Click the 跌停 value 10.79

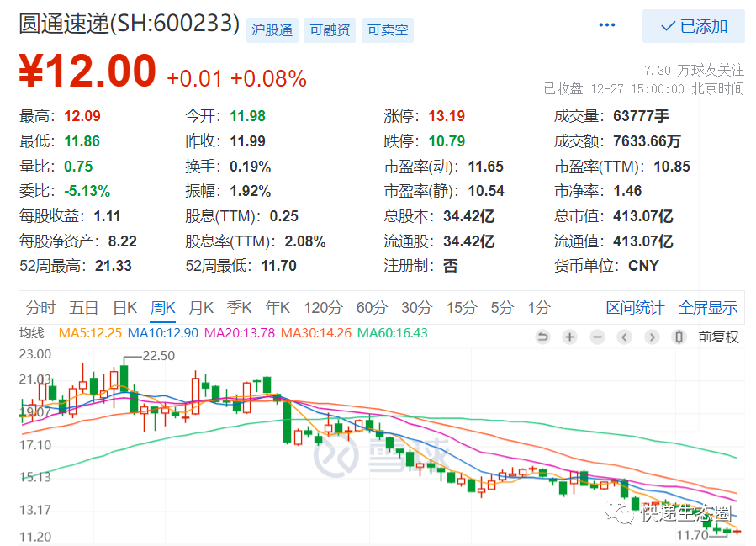[x=447, y=140]
